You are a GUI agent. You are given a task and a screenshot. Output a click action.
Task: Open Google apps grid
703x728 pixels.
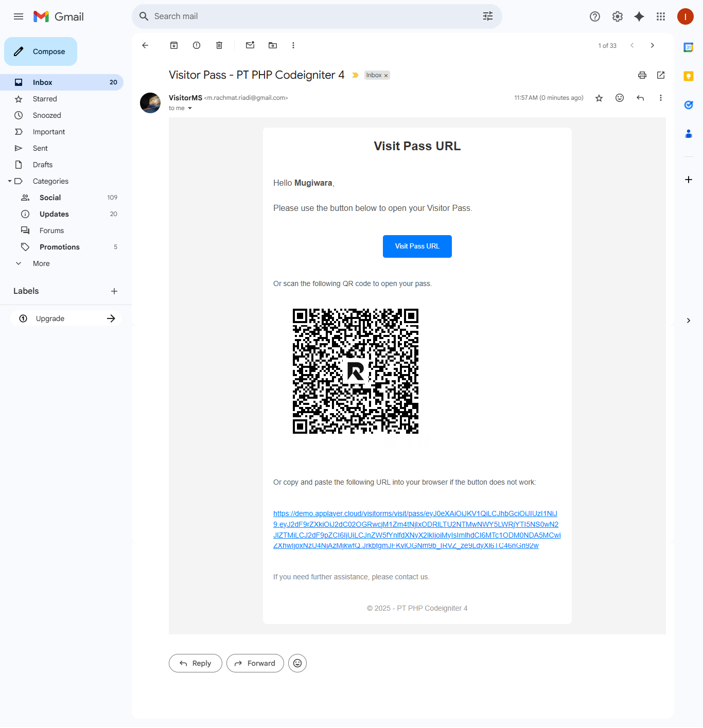click(661, 16)
